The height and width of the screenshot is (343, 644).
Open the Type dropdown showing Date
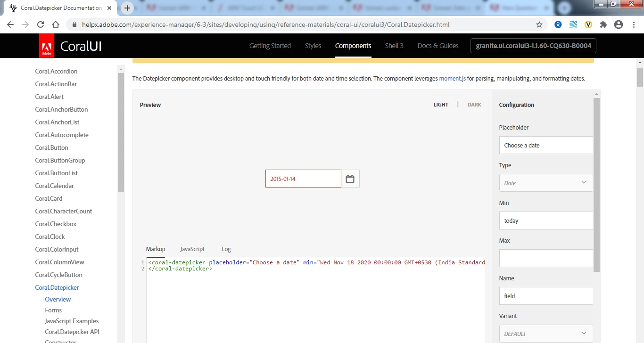point(546,183)
